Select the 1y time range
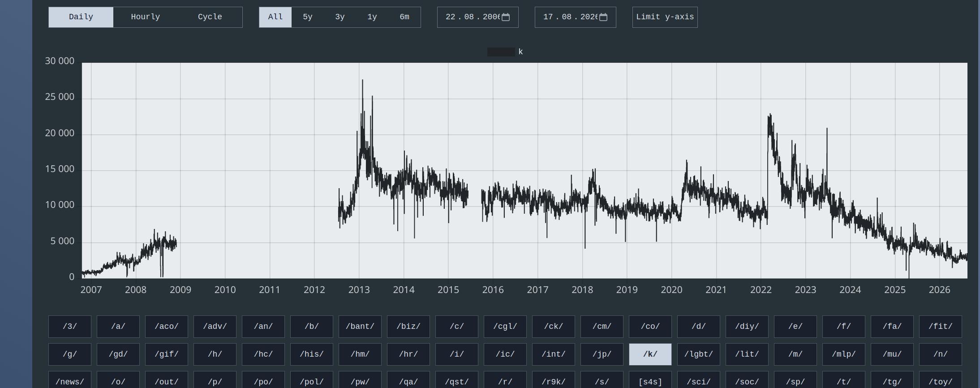This screenshot has height=388, width=980. [x=372, y=17]
